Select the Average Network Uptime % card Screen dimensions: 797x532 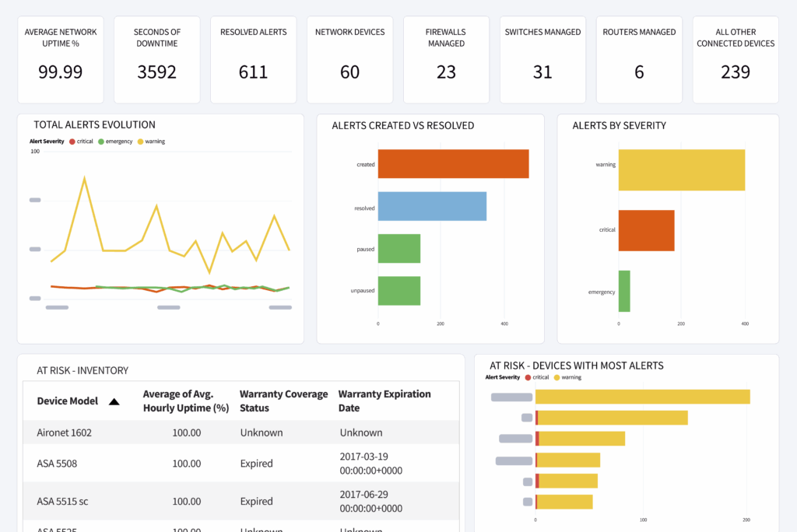pos(61,59)
